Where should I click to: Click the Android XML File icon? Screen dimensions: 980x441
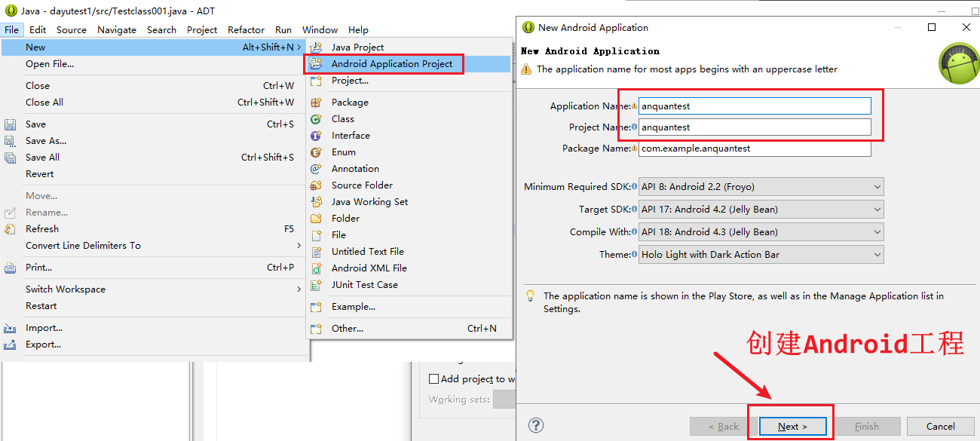[x=317, y=268]
